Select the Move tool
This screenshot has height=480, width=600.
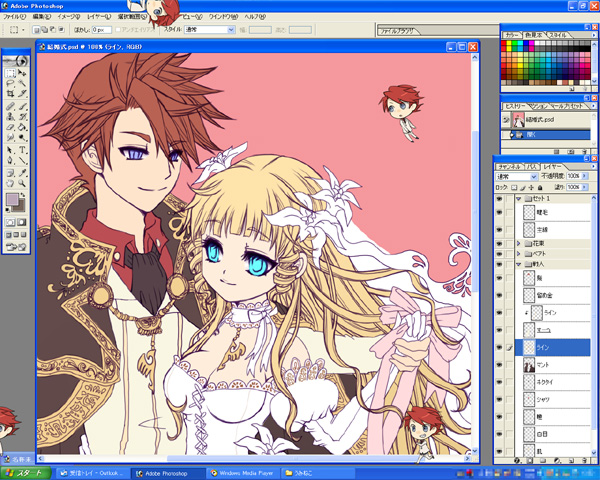point(22,73)
